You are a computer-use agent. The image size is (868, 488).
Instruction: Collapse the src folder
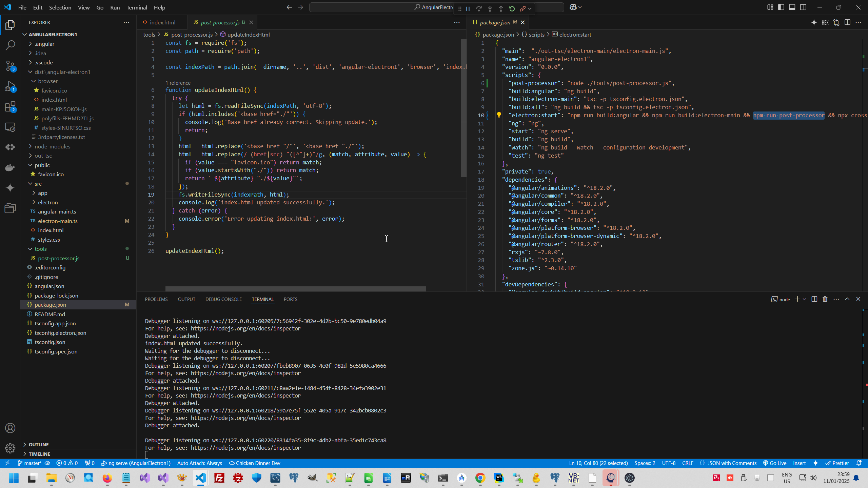38,184
